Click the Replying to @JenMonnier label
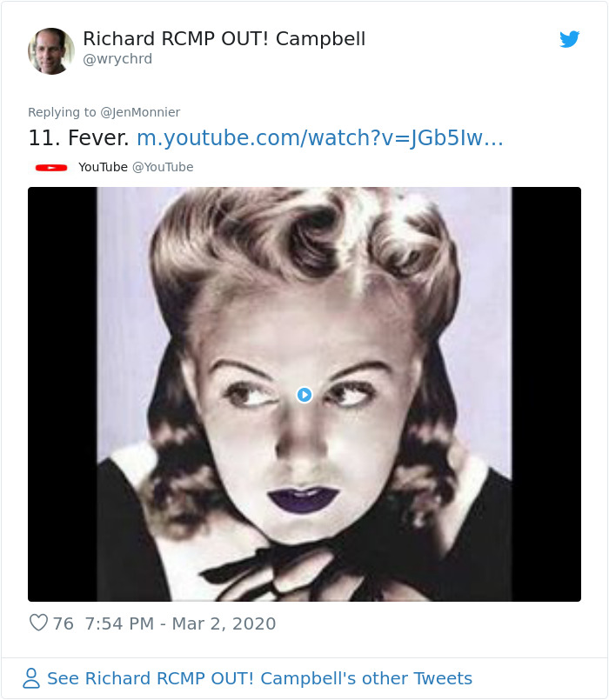The width and height of the screenshot is (609, 700). coord(104,112)
